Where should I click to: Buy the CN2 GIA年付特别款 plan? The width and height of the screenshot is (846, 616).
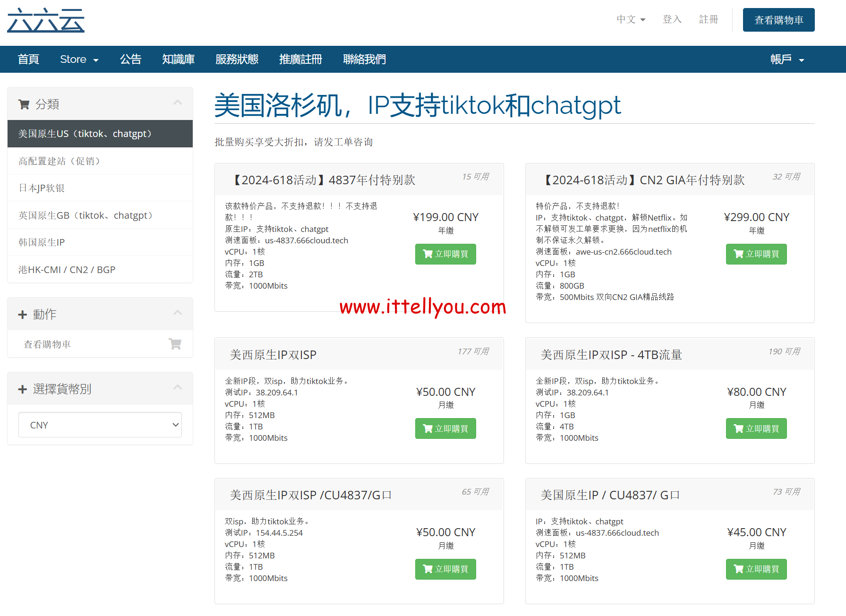(x=756, y=254)
